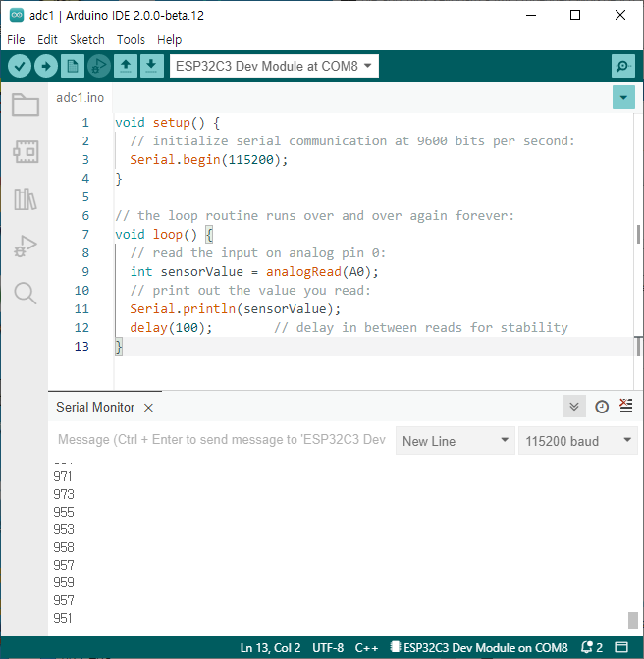Open the Debug panel in the sidebar
The height and width of the screenshot is (659, 644).
[26, 246]
